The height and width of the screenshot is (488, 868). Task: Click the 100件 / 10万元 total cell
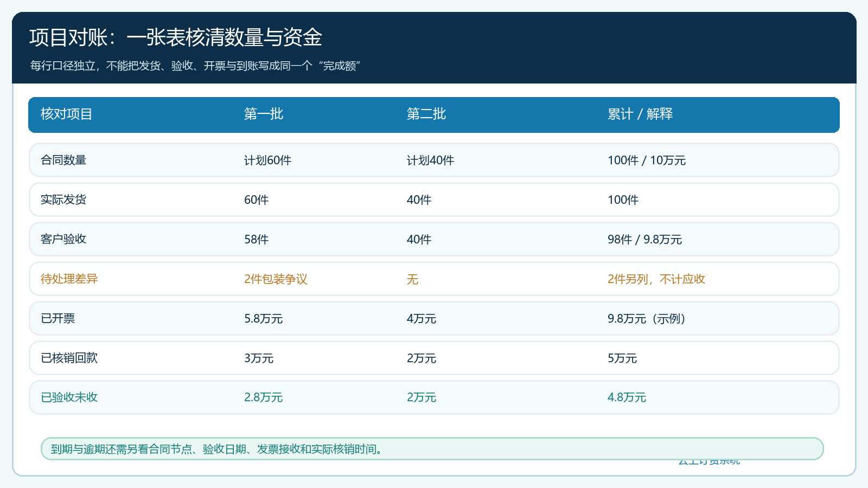(x=647, y=160)
